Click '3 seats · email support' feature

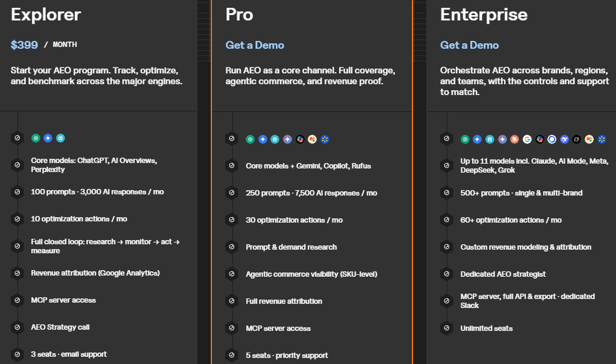point(69,354)
